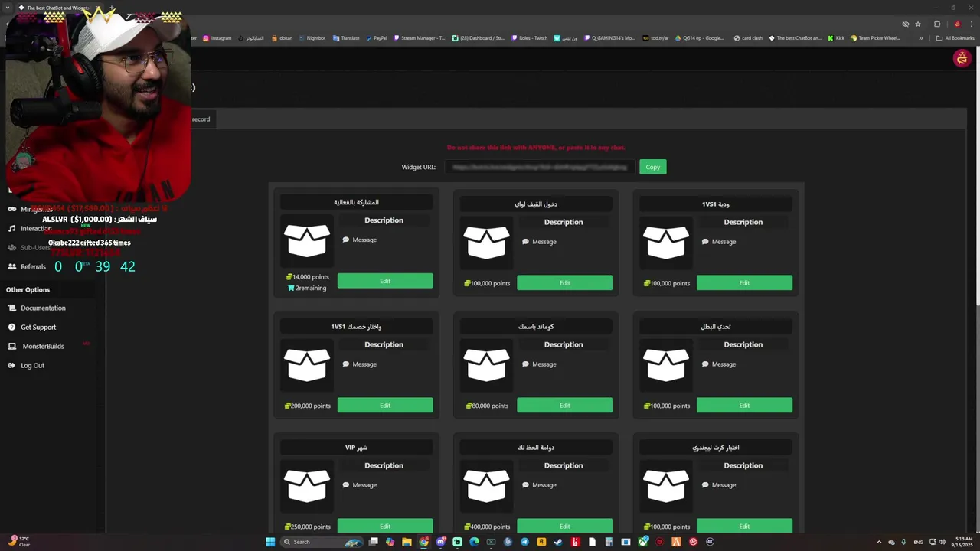
Task: Click Message in كوماند باسمك card
Action: pyautogui.click(x=544, y=364)
